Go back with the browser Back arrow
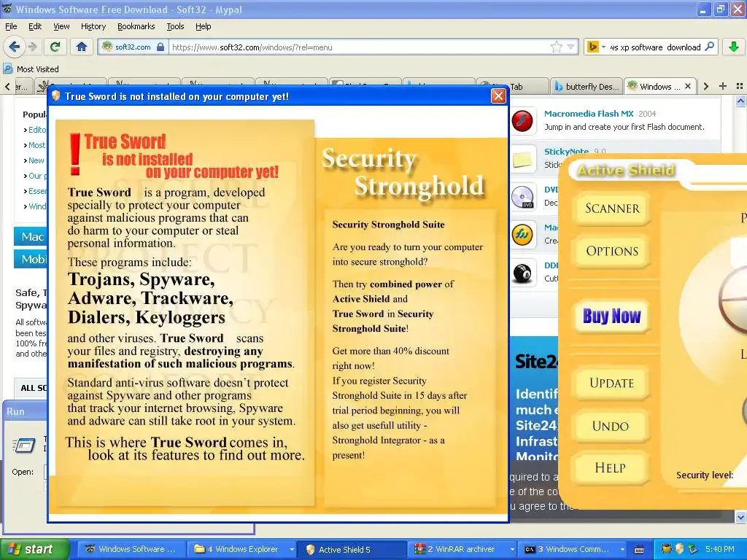This screenshot has height=560, width=747. point(15,47)
